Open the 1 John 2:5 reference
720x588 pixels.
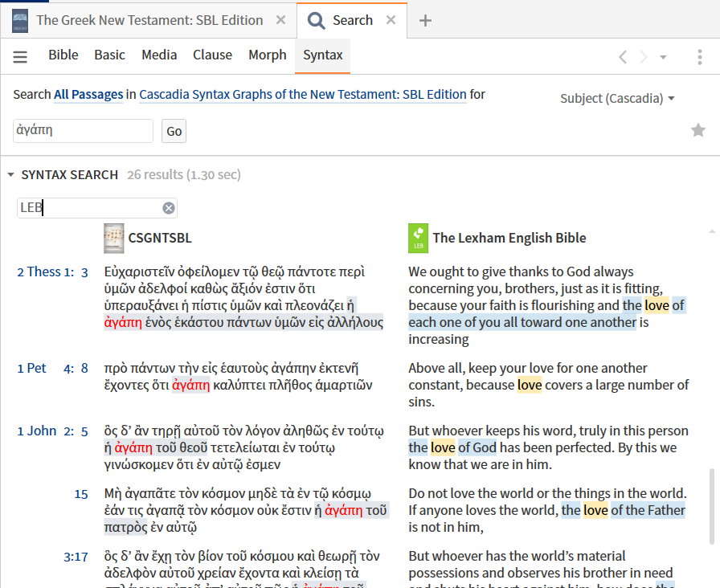pos(52,431)
